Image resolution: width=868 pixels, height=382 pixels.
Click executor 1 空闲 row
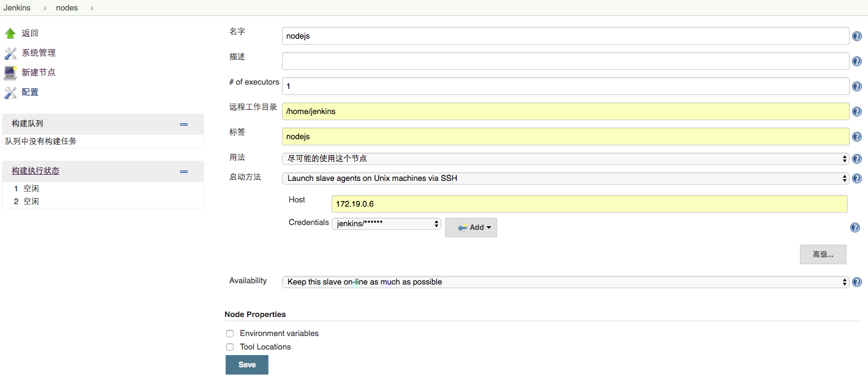coord(103,189)
